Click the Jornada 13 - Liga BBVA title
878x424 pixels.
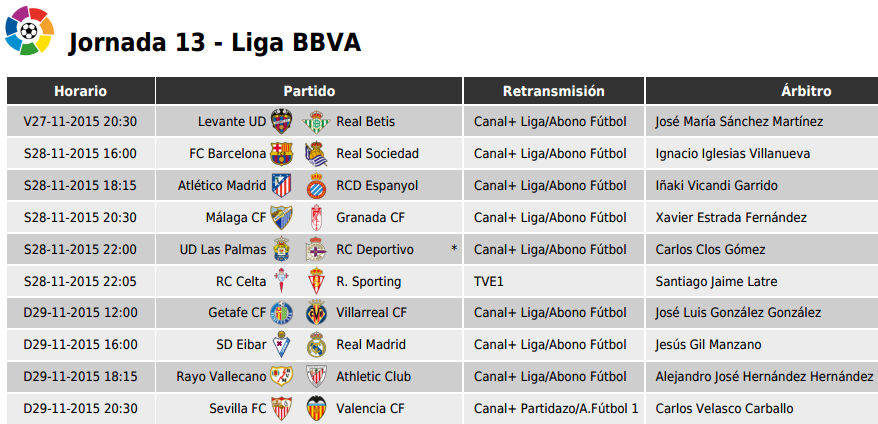tap(214, 42)
